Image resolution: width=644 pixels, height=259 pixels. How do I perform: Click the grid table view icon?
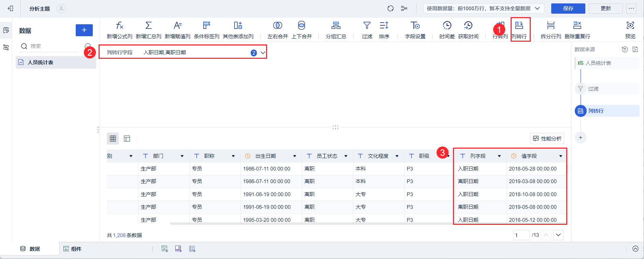pos(113,138)
